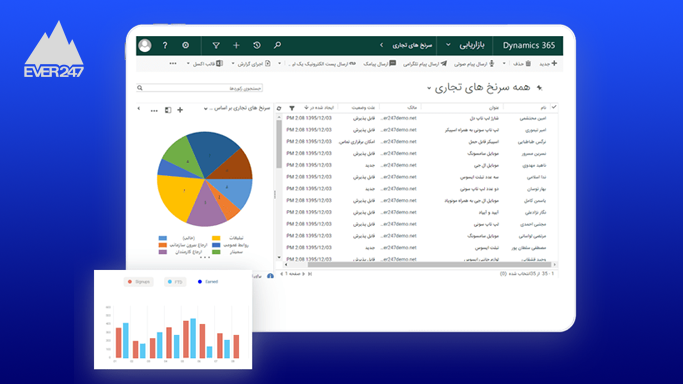The width and height of the screenshot is (683, 384).
Task: Click search icon in record search box
Action: pyautogui.click(x=140, y=88)
